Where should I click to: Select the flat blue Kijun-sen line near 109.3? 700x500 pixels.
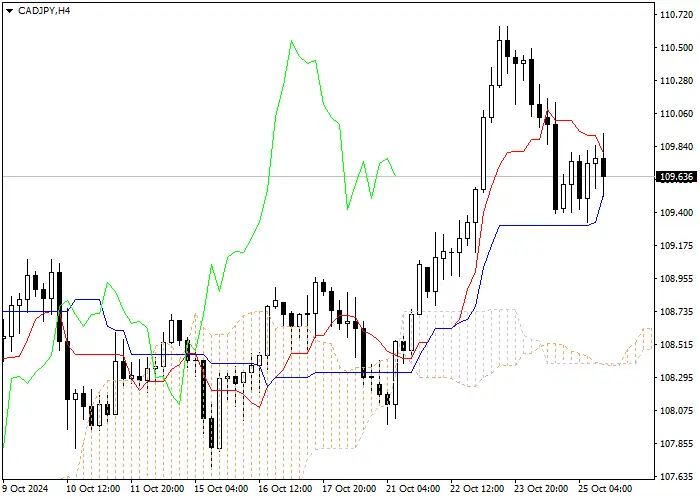click(x=544, y=225)
